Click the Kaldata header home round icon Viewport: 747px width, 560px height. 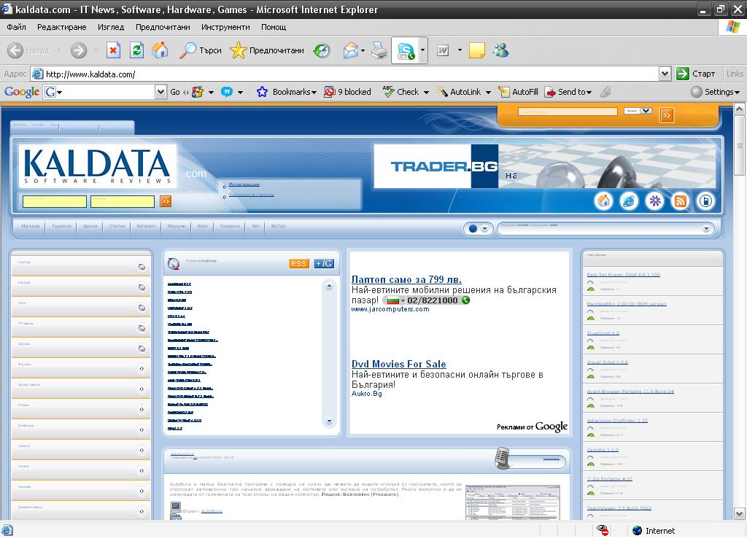pos(603,201)
